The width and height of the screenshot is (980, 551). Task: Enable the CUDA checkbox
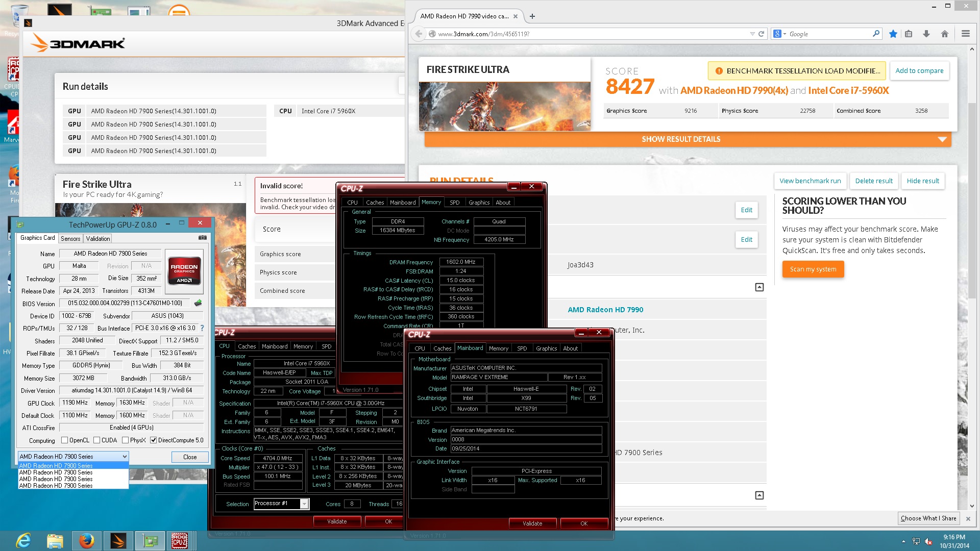[96, 440]
